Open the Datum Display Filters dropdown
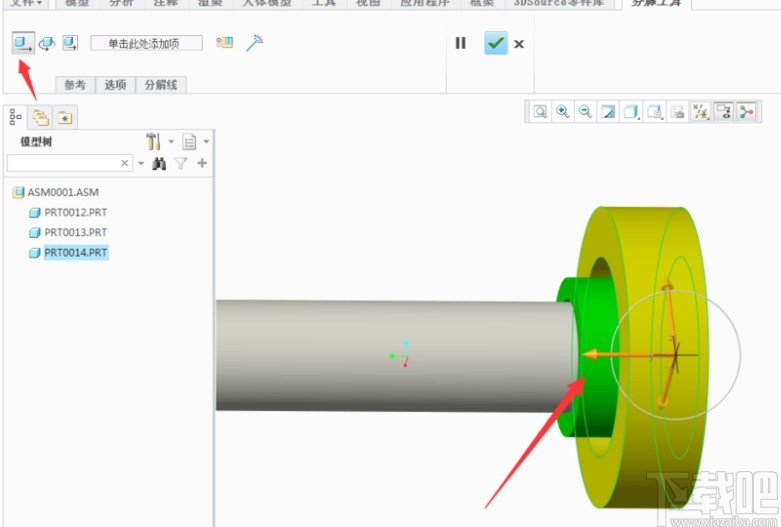This screenshot has height=527, width=781. 700,112
